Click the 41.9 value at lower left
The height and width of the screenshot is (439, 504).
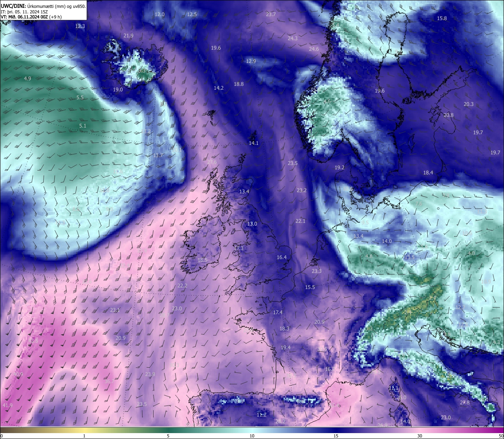click(x=7, y=405)
